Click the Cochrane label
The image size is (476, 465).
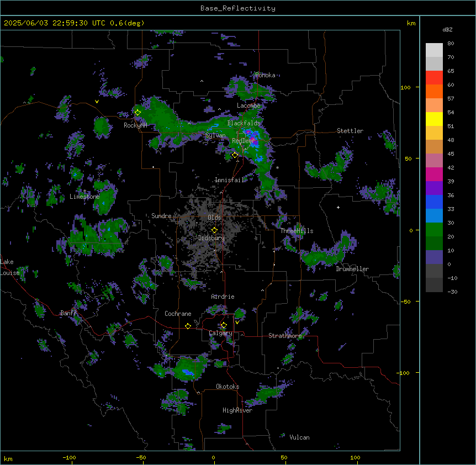(x=178, y=314)
